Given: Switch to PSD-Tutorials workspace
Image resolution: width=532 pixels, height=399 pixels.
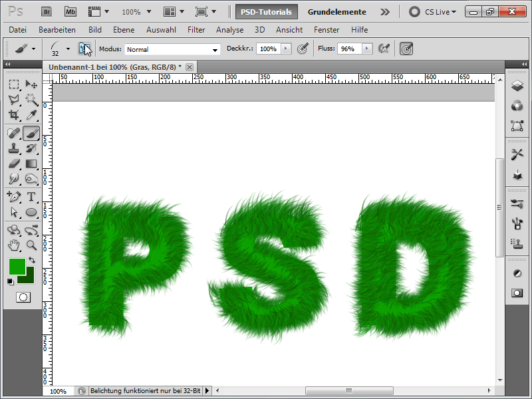Looking at the screenshot, I should pos(267,12).
